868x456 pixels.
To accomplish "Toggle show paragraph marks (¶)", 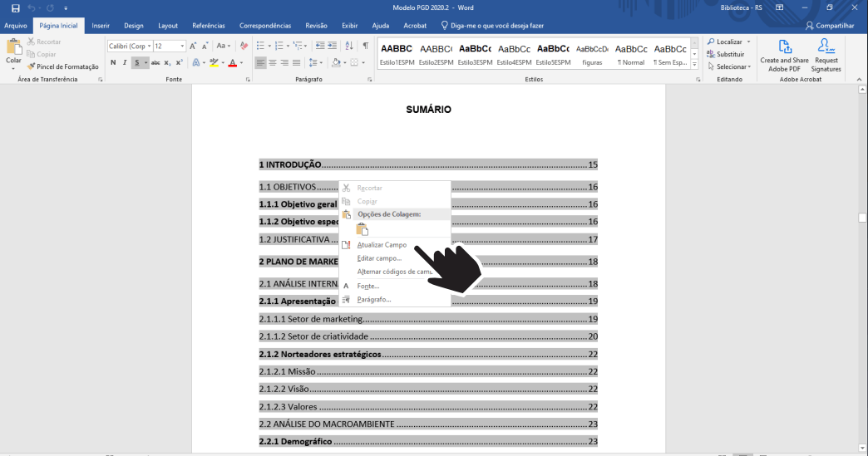I will coord(365,46).
